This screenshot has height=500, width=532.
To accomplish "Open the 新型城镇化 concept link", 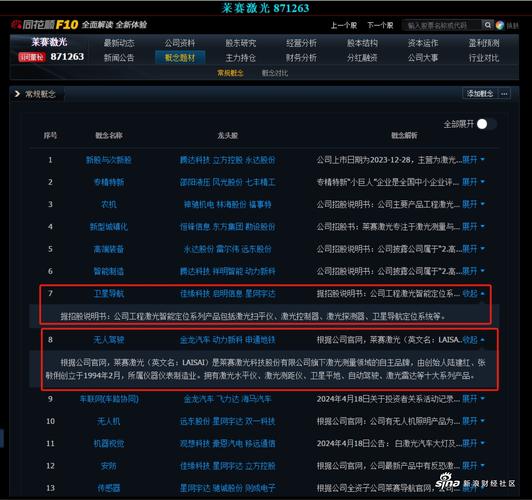I will (109, 227).
